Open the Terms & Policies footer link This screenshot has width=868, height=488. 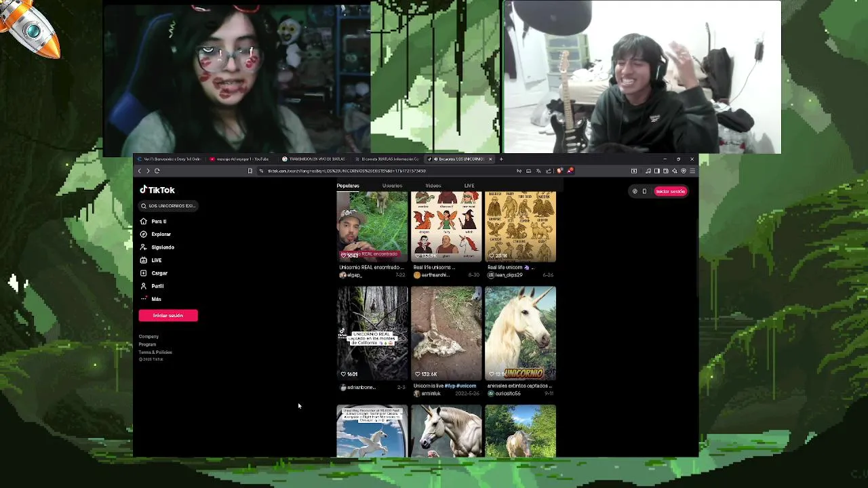click(x=155, y=352)
